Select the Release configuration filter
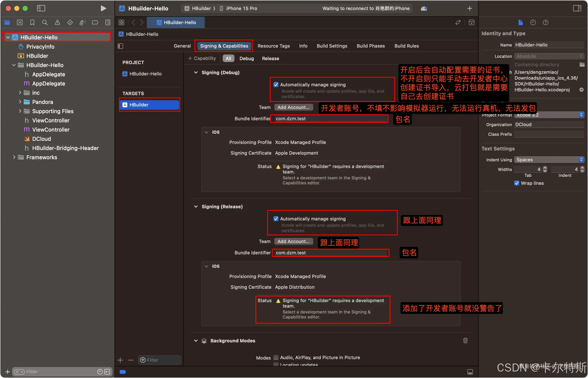The height and width of the screenshot is (378, 588). 271,58
